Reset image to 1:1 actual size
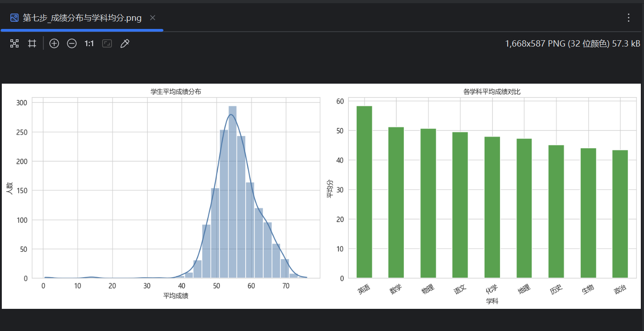Viewport: 644px width, 331px height. pyautogui.click(x=89, y=43)
